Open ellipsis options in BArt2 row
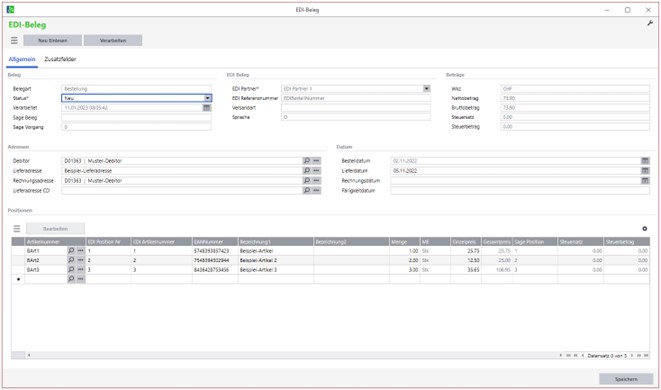661x390 pixels. pyautogui.click(x=81, y=260)
